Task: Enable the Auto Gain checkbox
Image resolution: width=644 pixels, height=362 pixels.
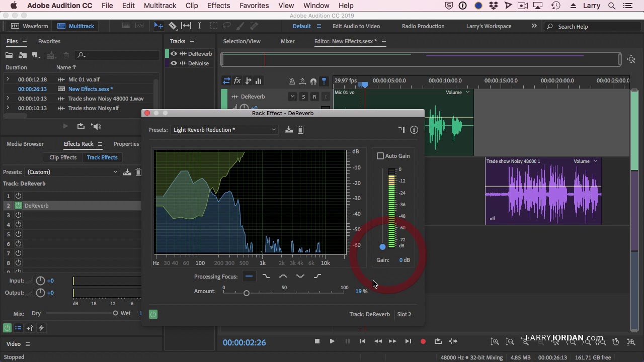Action: point(380,156)
